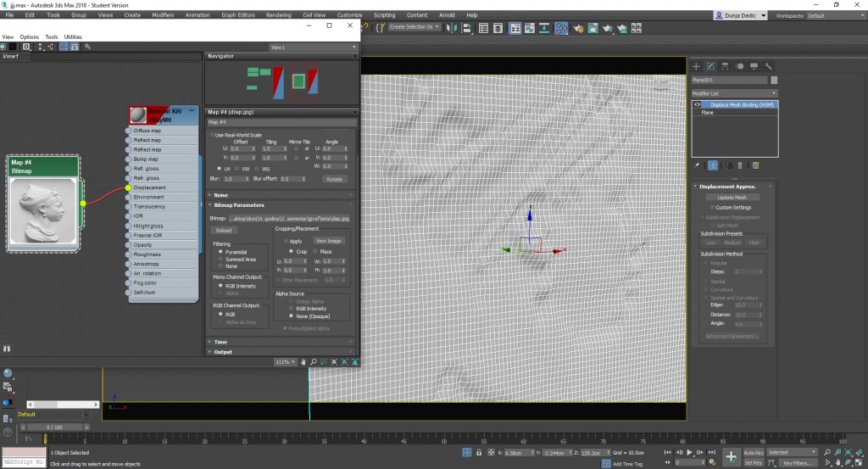
Task: Open the Modify tab in the command panel
Action: coord(710,66)
